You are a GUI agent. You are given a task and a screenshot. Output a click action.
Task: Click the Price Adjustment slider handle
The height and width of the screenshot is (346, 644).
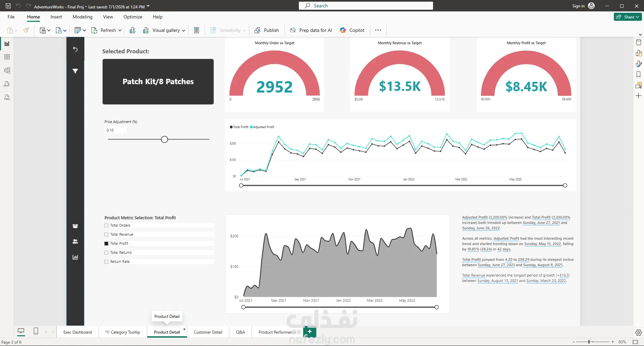pyautogui.click(x=164, y=139)
